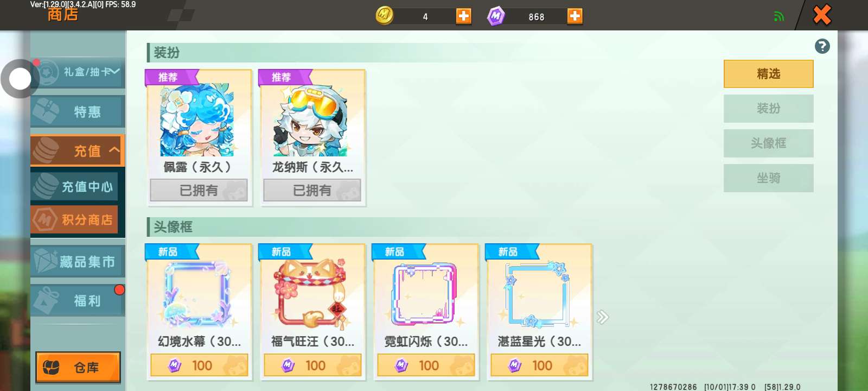Switch to the 装扮 filter tab
868x391 pixels.
768,109
